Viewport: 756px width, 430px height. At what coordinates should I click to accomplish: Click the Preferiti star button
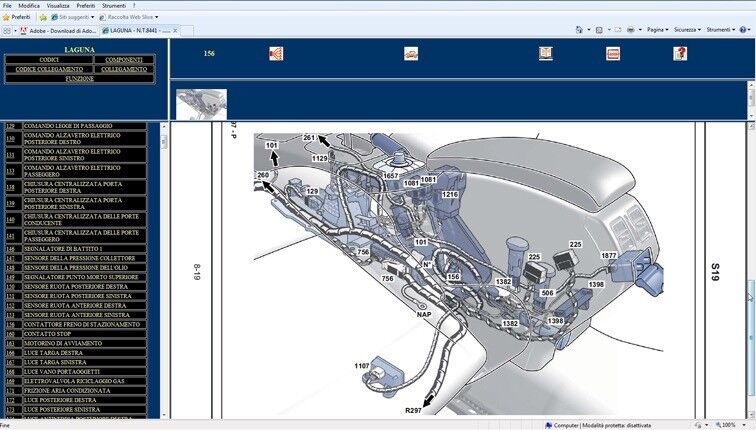pos(16,17)
